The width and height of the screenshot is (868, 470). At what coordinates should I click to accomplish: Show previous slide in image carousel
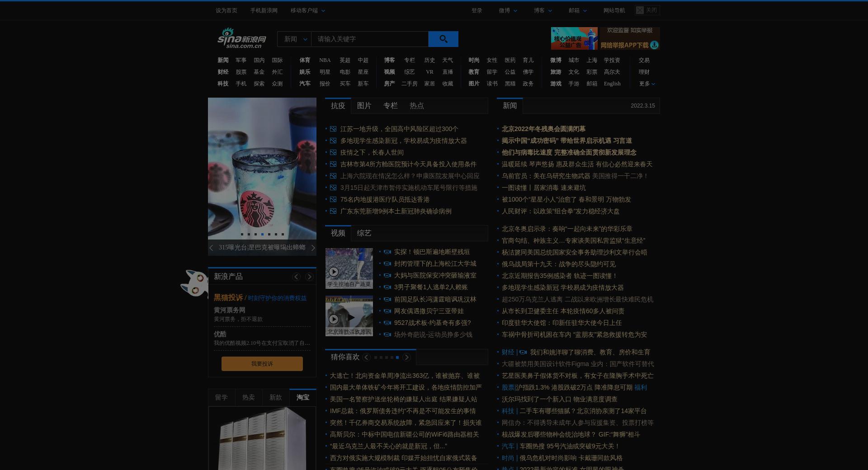point(211,248)
